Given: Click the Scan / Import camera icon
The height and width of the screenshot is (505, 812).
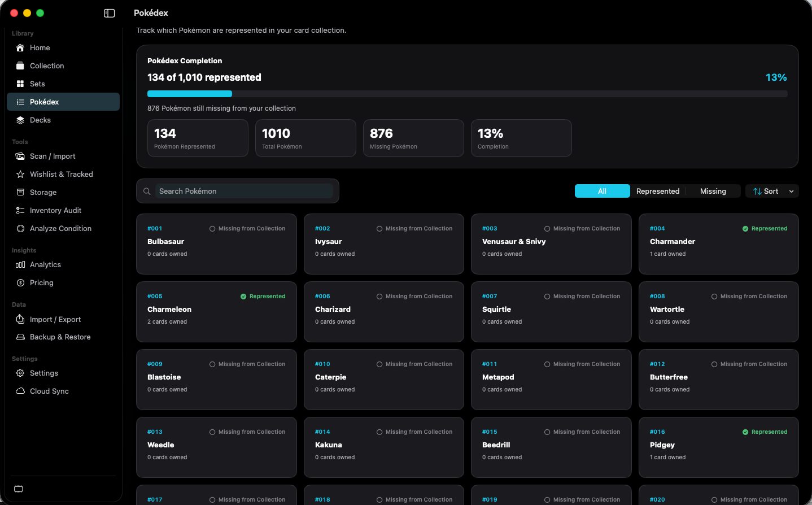Looking at the screenshot, I should pos(20,156).
